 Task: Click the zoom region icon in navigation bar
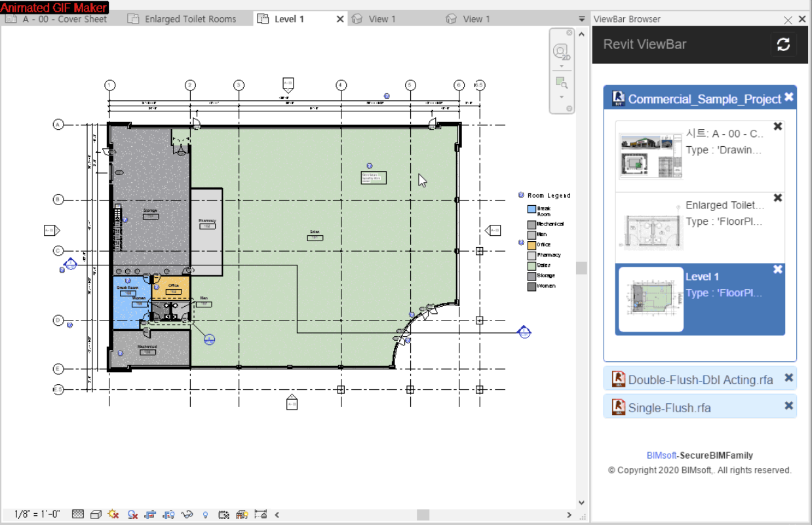561,83
